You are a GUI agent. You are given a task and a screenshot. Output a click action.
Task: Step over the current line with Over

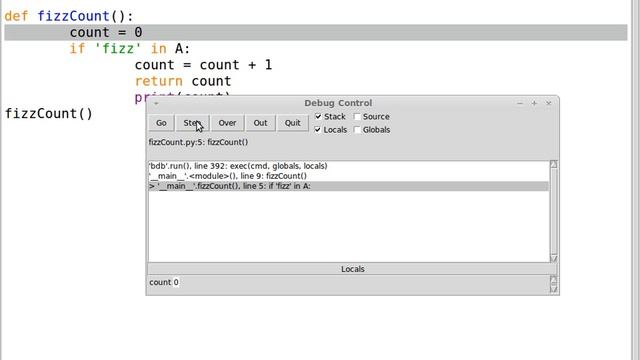pyautogui.click(x=227, y=123)
